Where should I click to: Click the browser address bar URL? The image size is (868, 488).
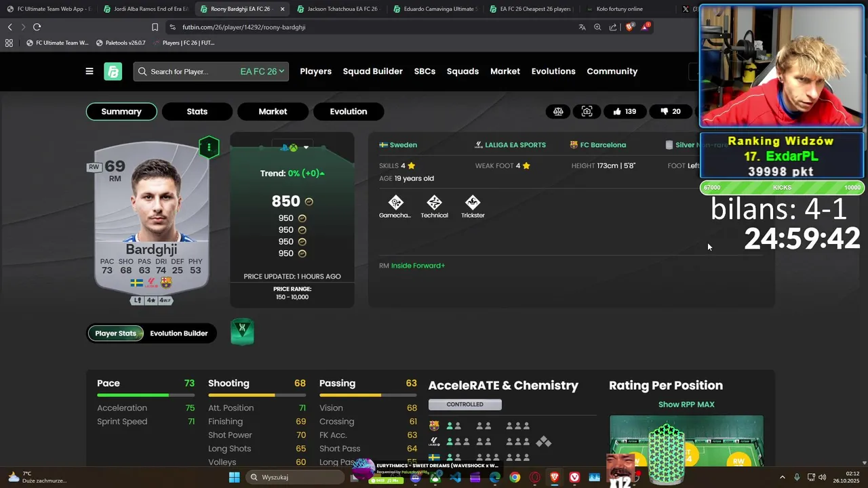coord(244,27)
